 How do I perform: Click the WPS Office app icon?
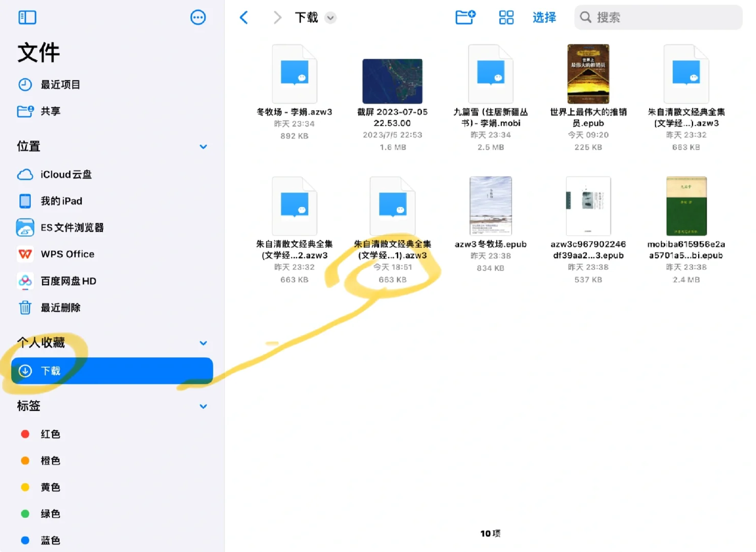coord(25,255)
